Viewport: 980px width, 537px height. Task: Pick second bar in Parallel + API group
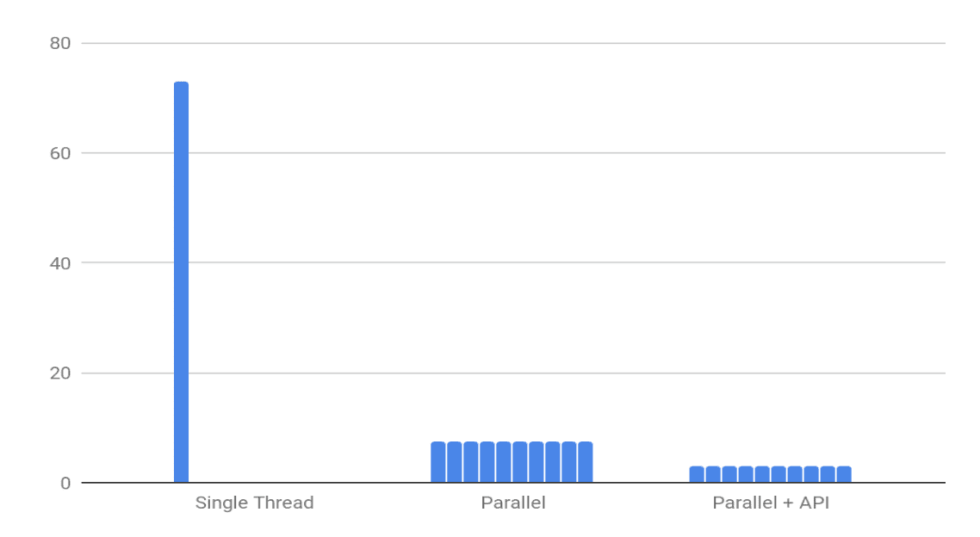point(713,474)
